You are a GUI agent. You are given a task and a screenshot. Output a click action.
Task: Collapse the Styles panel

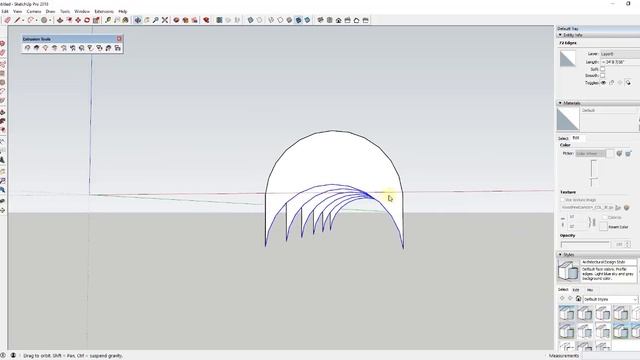(560, 254)
